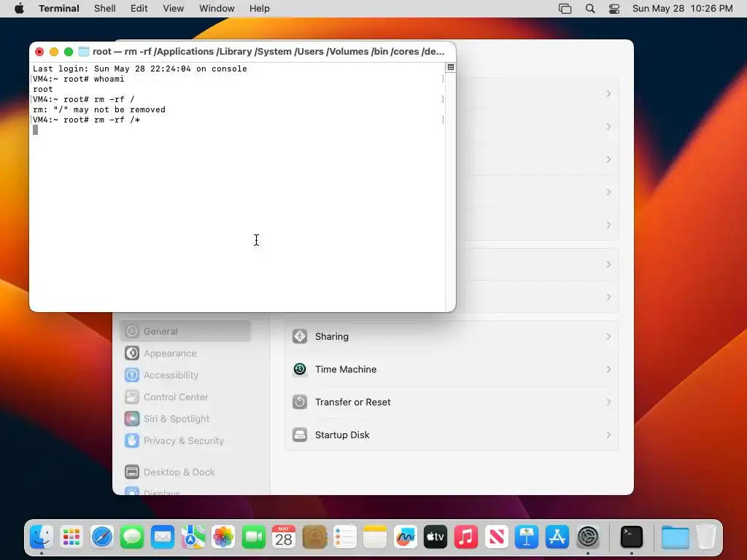Screen dimensions: 747x560
Task: Click the 'may not be removed' error line
Action: [x=99, y=109]
